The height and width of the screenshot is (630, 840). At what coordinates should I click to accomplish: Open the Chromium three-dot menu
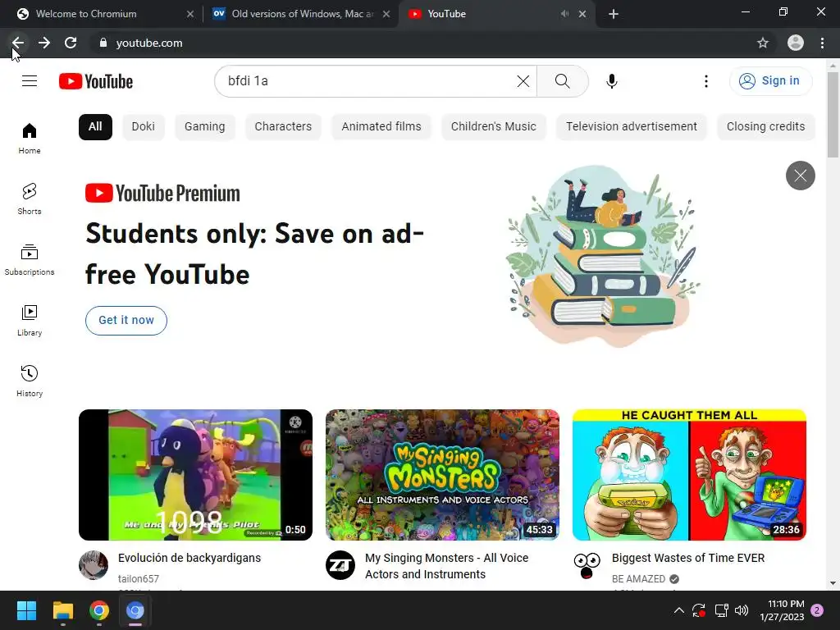click(822, 43)
